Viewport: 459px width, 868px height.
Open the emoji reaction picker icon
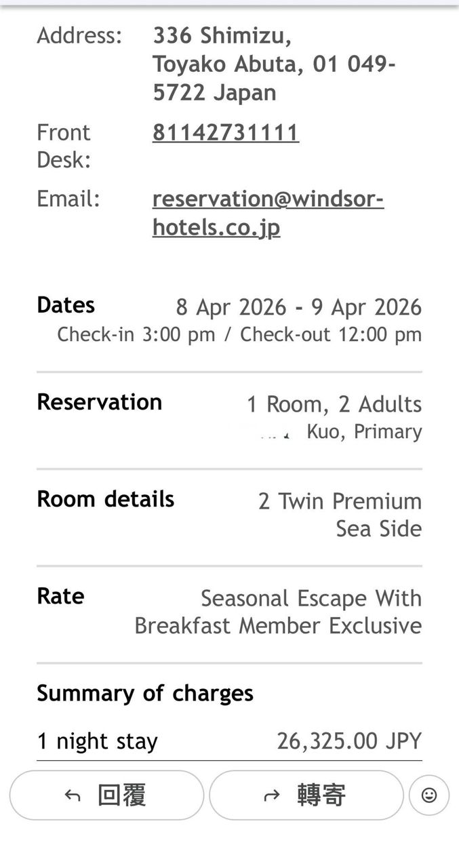pyautogui.click(x=429, y=795)
